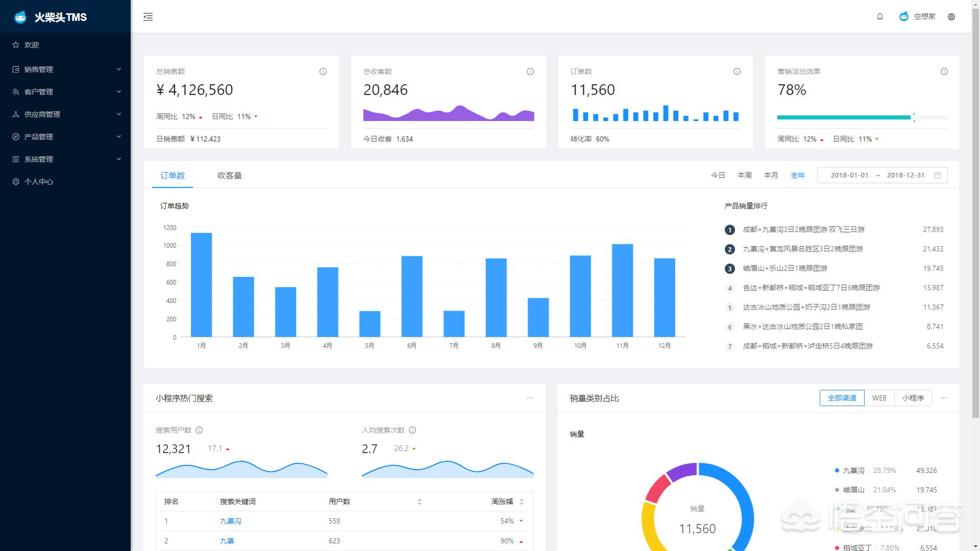Switch to the 收客量 tab
This screenshot has height=551, width=980.
[229, 176]
